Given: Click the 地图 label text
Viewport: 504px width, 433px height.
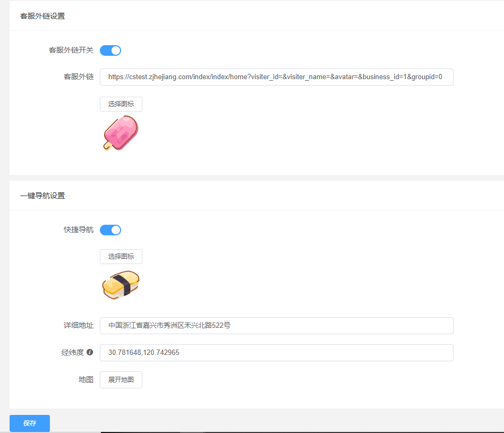Looking at the screenshot, I should 86,380.
